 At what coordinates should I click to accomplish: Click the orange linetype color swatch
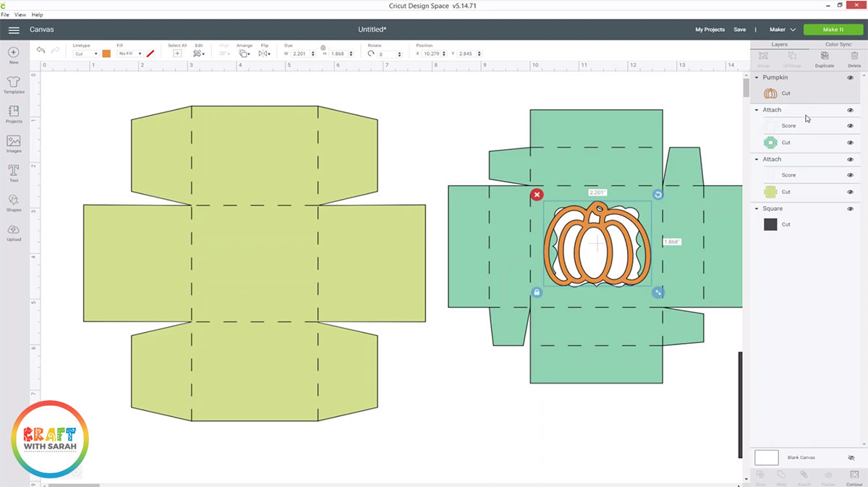(x=106, y=54)
